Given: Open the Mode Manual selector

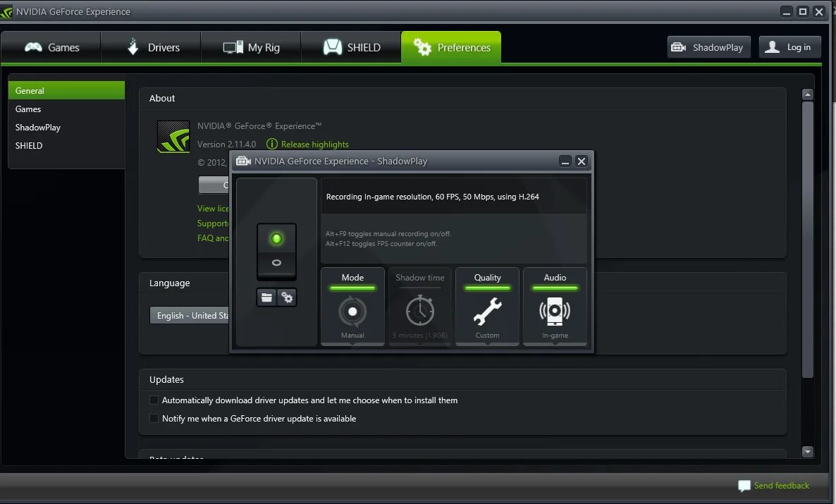Looking at the screenshot, I should click(x=352, y=307).
